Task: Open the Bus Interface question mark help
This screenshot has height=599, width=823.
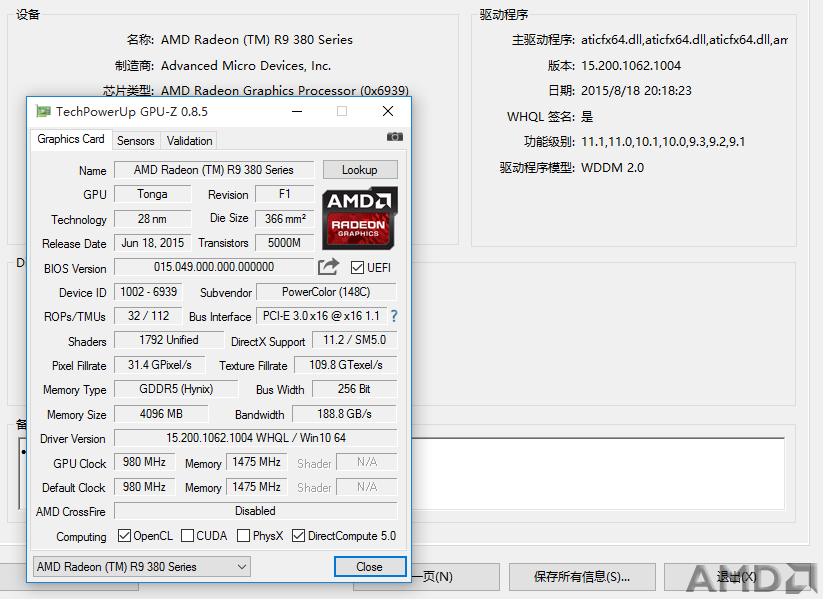Action: pyautogui.click(x=394, y=316)
